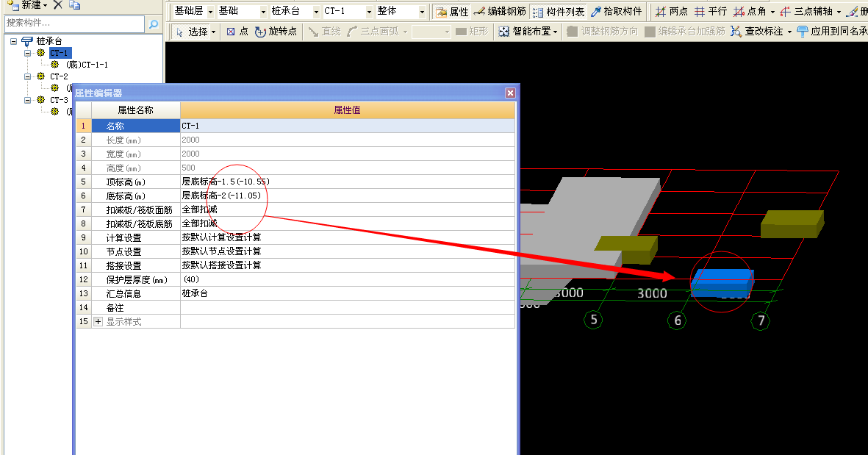Click the gear icon beside CT-2

tap(41, 76)
